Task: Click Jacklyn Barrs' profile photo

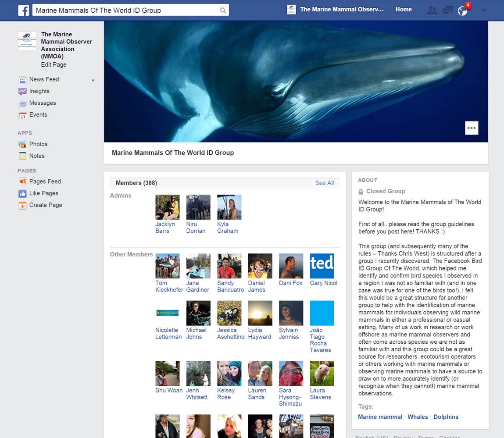Action: [168, 207]
